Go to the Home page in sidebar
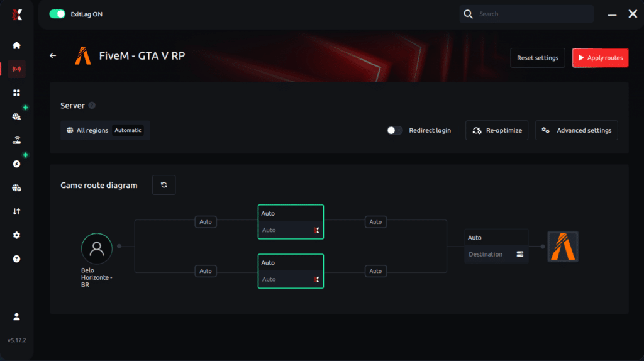This screenshot has width=644, height=361. click(16, 45)
